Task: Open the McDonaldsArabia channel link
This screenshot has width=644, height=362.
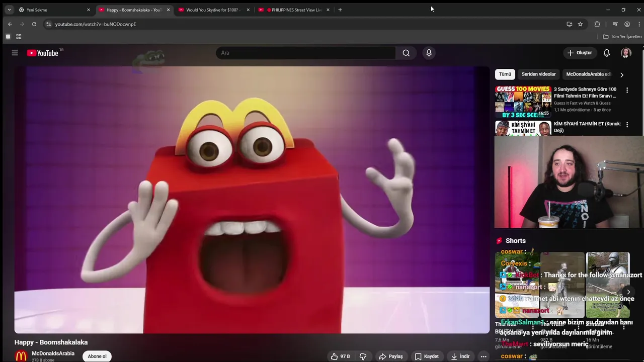Action: pos(53,353)
